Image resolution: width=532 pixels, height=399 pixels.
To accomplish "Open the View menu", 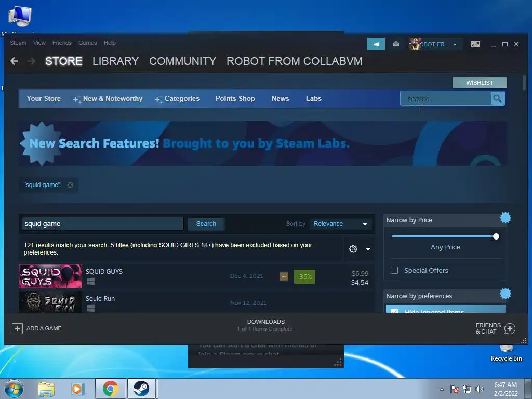I will click(x=39, y=43).
